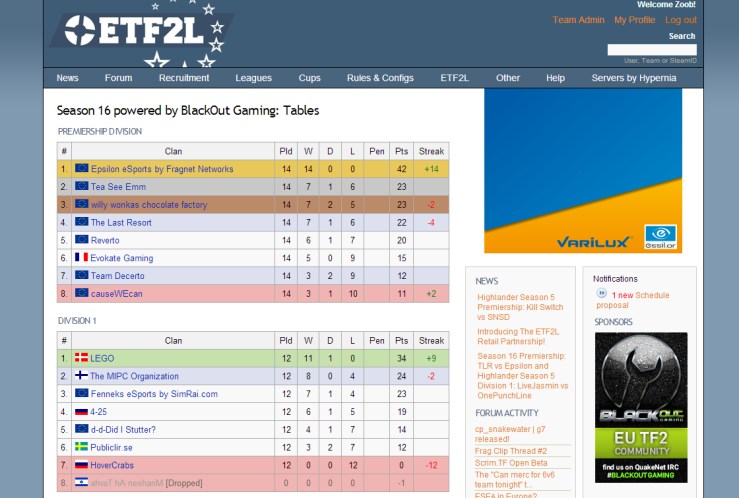739x498 pixels.
Task: Click the Danish flag beside LEGO
Action: (82, 358)
